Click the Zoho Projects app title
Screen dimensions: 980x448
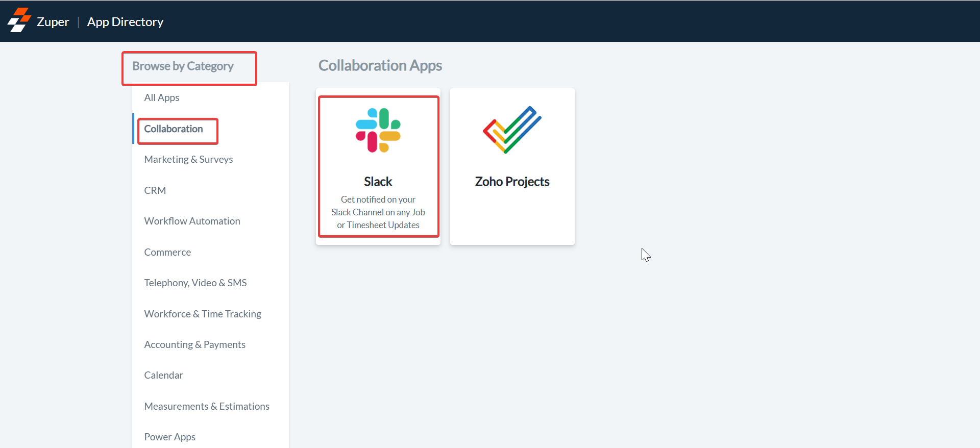(512, 182)
